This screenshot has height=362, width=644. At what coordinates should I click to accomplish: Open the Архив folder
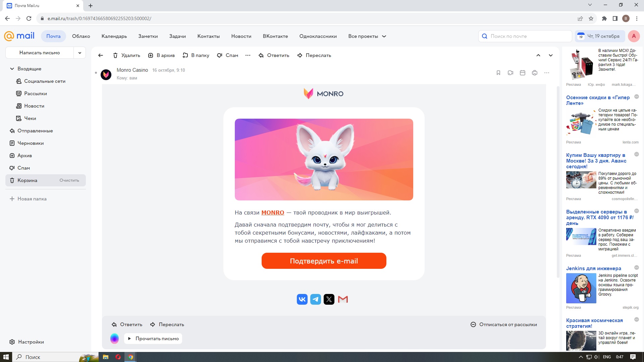(x=24, y=156)
